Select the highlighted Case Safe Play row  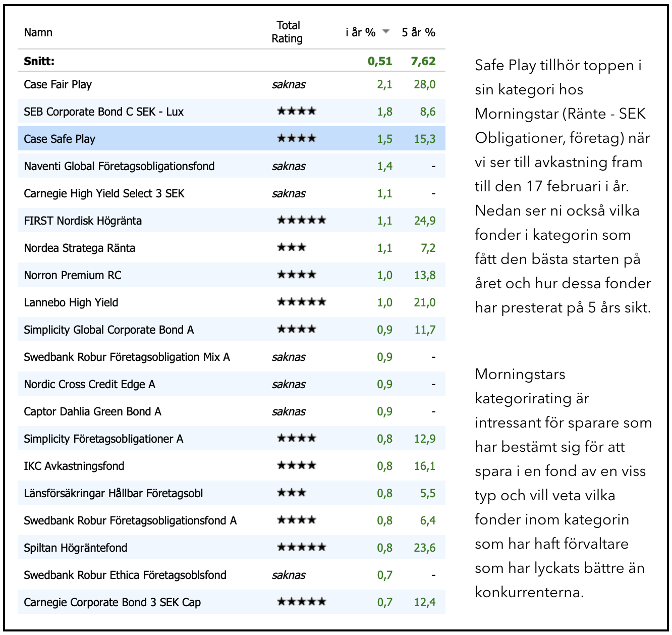[x=232, y=139]
